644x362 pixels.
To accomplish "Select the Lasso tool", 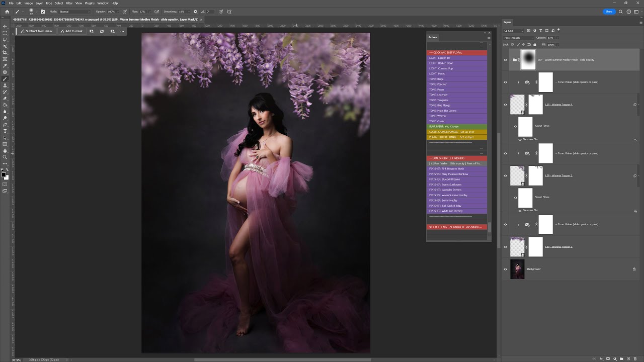I will tap(5, 39).
